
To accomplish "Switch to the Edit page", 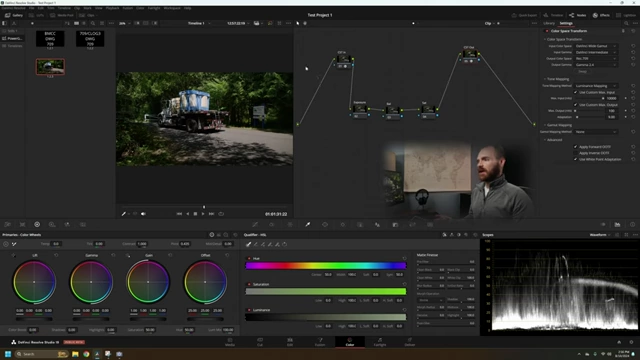I will (x=290, y=342).
